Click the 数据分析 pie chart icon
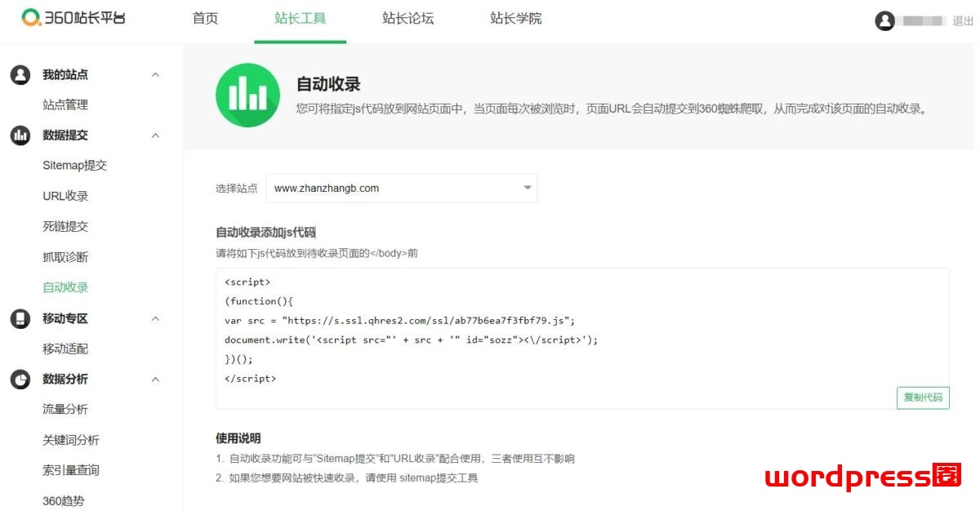The image size is (980, 511). tap(20, 379)
